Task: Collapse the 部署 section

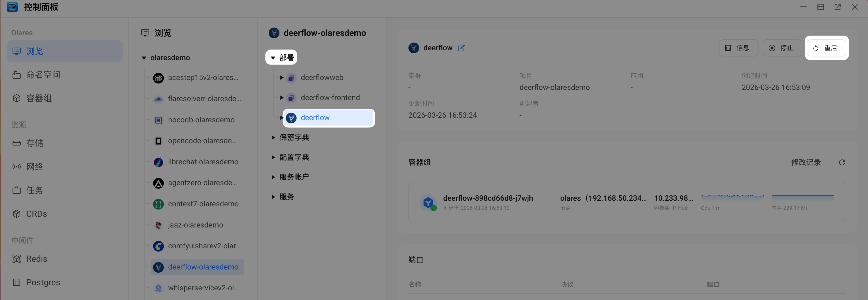Action: click(273, 58)
